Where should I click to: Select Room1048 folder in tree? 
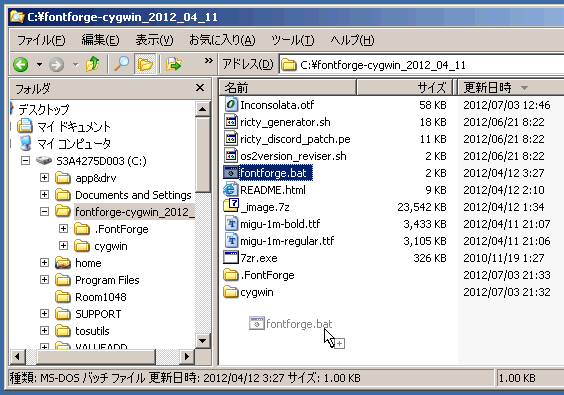click(x=101, y=297)
